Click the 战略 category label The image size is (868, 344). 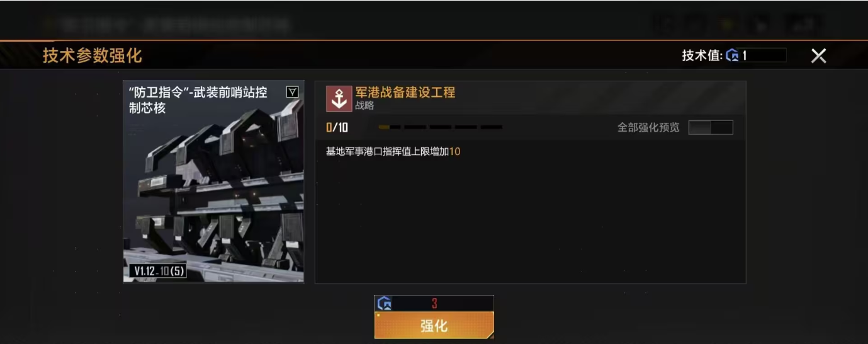coord(364,106)
